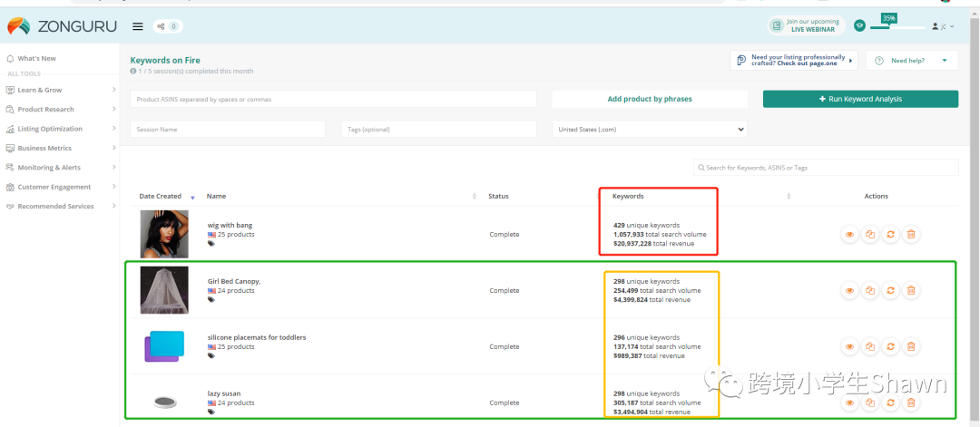
Task: Copy the Girl Bed Canopy session
Action: (870, 290)
